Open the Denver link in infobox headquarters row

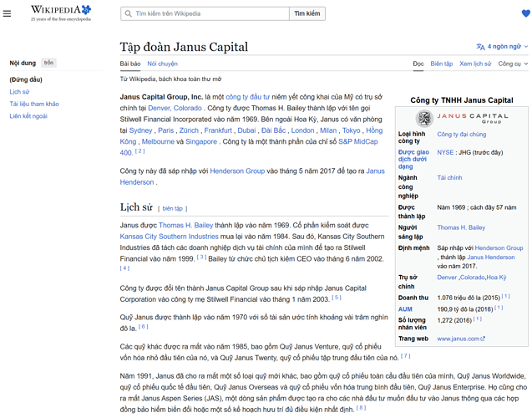click(x=447, y=278)
